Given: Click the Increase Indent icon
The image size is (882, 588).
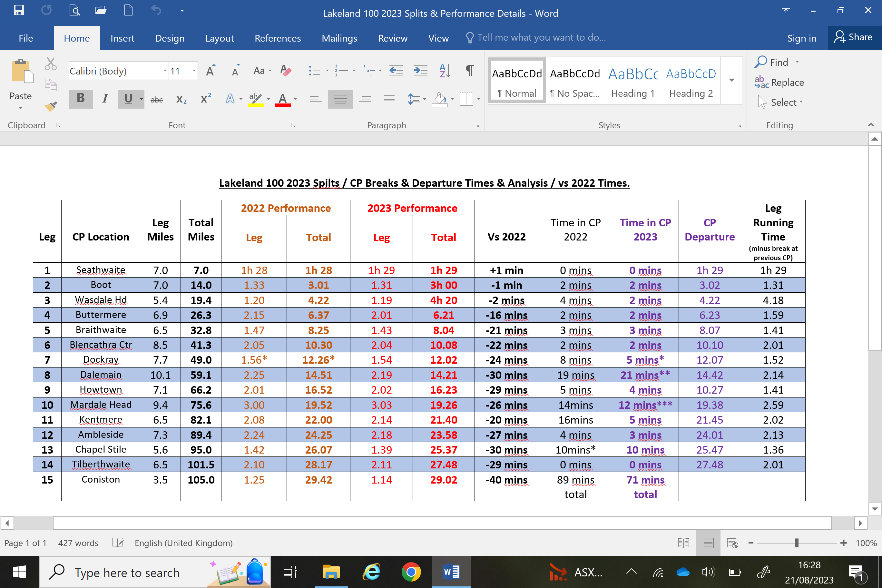Looking at the screenshot, I should tap(420, 71).
